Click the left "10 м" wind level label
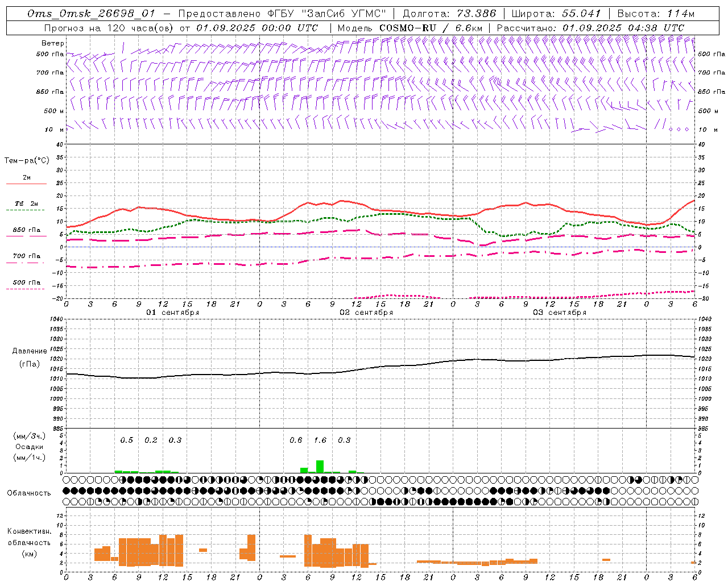728x582 pixels. pyautogui.click(x=55, y=130)
